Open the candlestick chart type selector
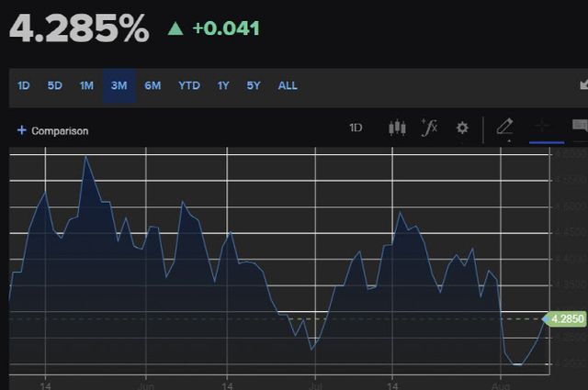588x390 pixels. click(397, 128)
